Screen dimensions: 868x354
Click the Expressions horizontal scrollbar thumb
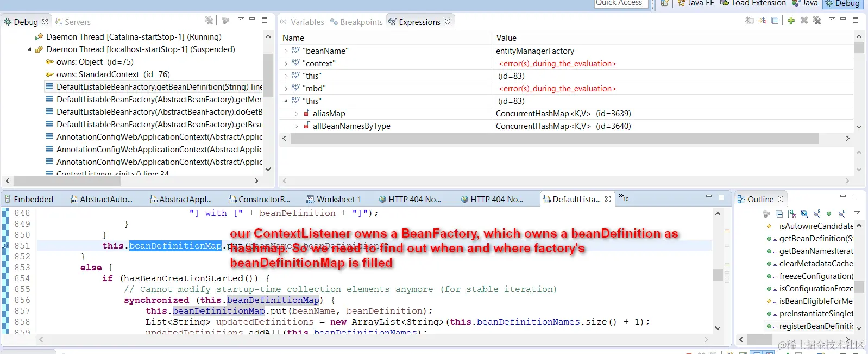pyautogui.click(x=555, y=139)
